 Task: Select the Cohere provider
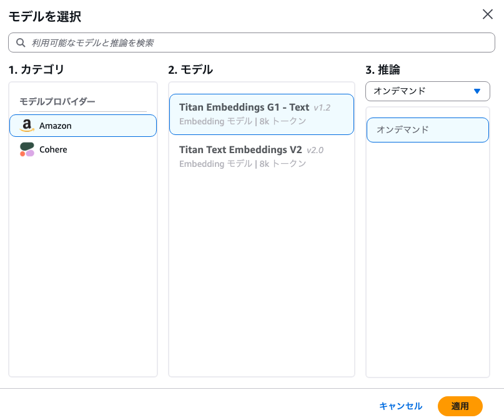[x=83, y=149]
